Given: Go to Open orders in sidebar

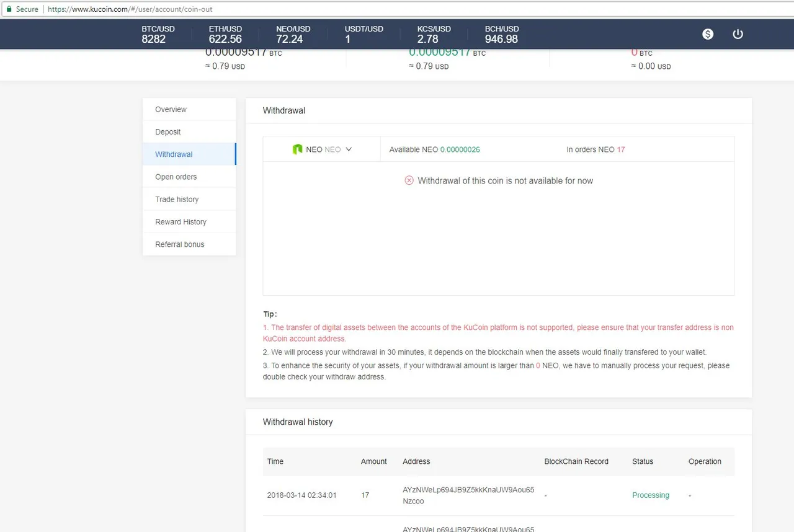Looking at the screenshot, I should coord(189,177).
